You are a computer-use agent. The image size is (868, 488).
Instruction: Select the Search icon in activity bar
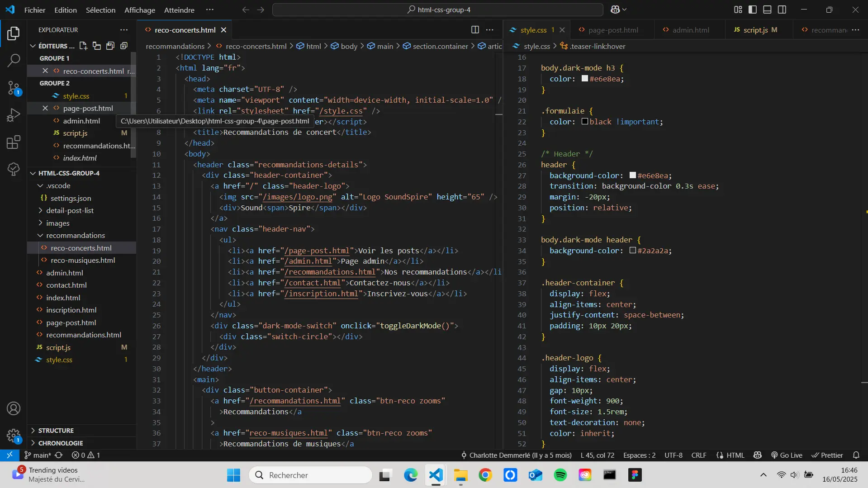point(14,60)
